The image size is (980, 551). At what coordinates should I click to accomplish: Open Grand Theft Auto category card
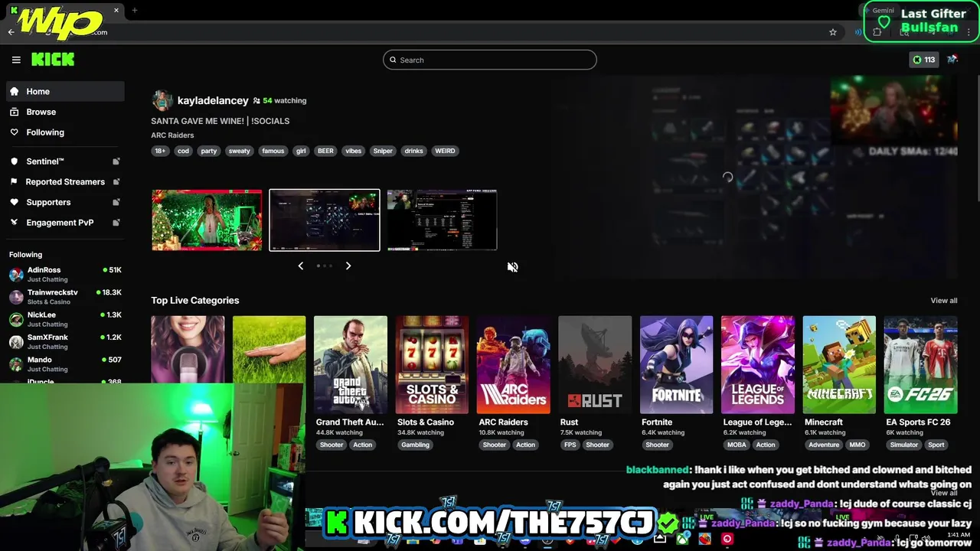pos(351,365)
